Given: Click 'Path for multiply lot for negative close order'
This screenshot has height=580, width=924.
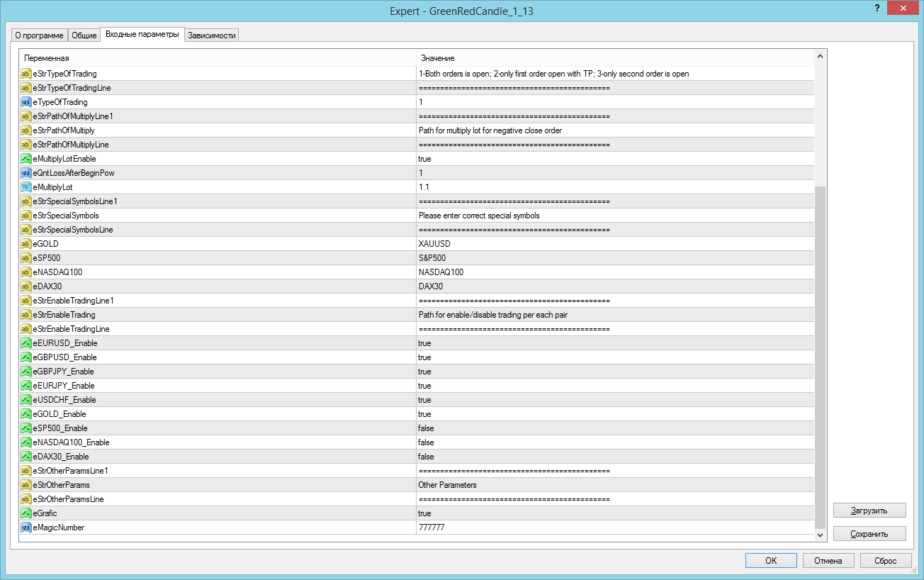Looking at the screenshot, I should pyautogui.click(x=490, y=130).
